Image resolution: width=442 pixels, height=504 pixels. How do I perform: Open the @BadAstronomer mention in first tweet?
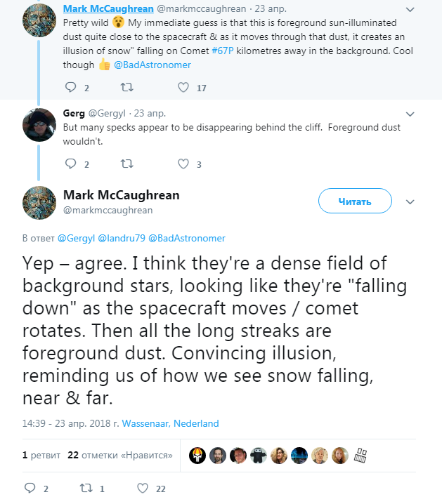tap(152, 65)
